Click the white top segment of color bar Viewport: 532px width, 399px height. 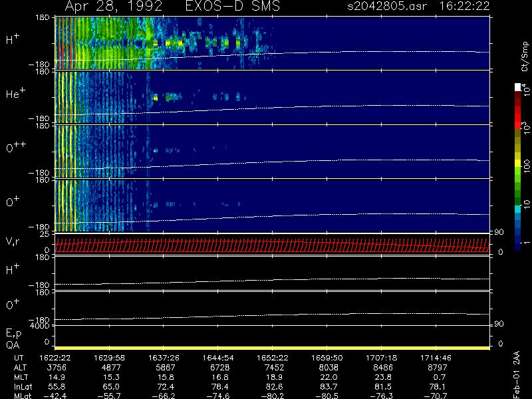coord(518,87)
